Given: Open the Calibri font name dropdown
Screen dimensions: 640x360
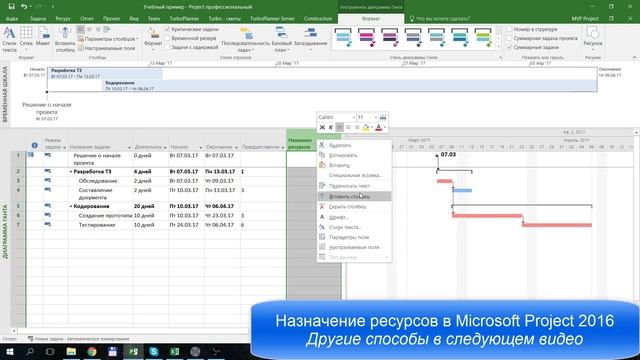Looking at the screenshot, I should coord(353,117).
